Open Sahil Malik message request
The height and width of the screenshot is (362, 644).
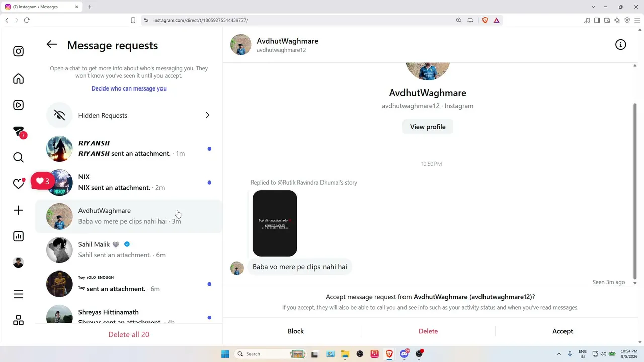(x=129, y=250)
